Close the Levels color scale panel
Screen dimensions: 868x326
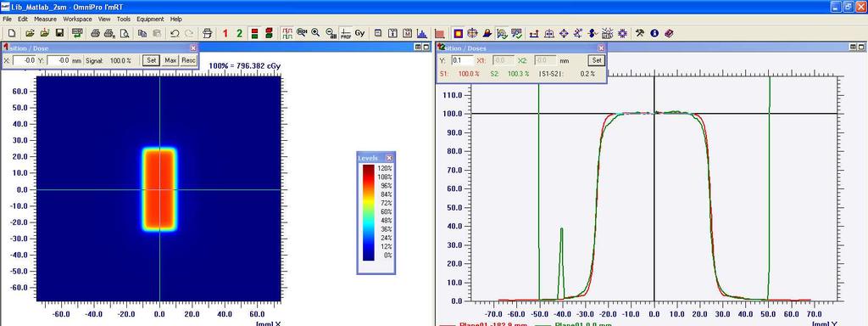[389, 158]
